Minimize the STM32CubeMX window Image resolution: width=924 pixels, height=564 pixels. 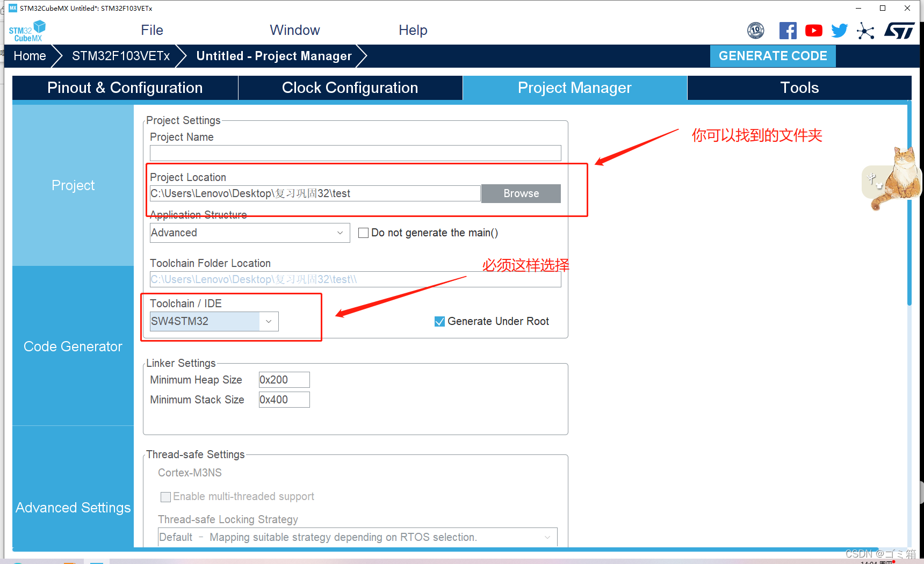coord(858,8)
